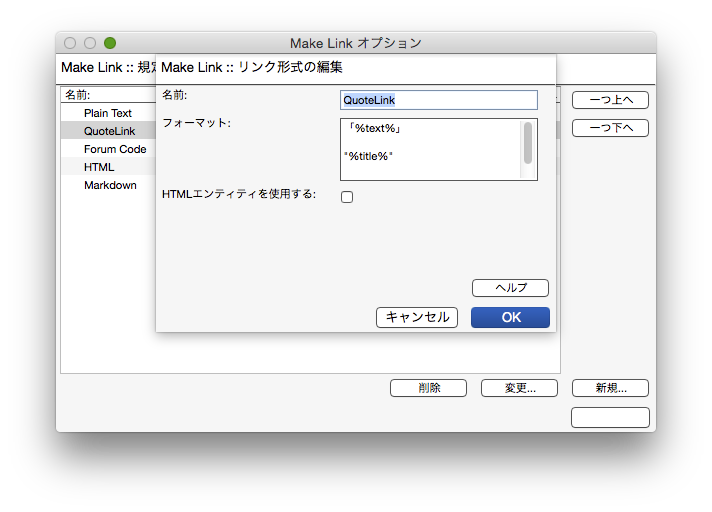The image size is (712, 512).
Task: Click the 名前: column header
Action: 108,95
